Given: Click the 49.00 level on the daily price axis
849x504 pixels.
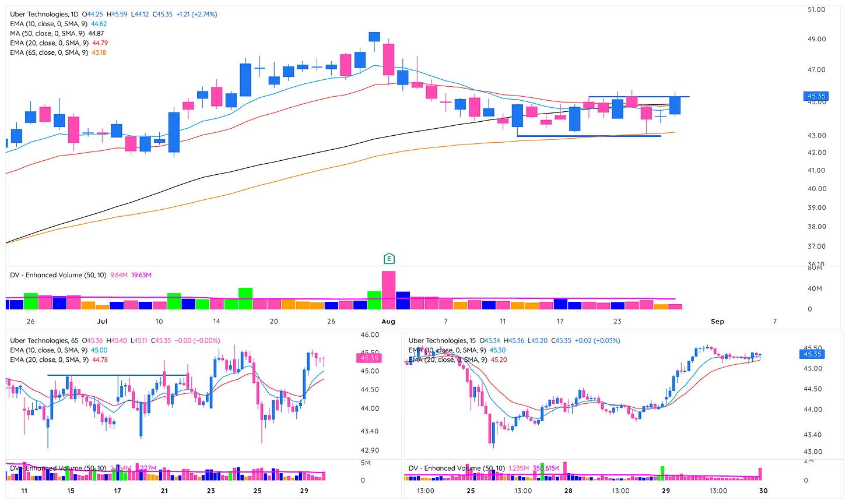Looking at the screenshot, I should pyautogui.click(x=816, y=40).
